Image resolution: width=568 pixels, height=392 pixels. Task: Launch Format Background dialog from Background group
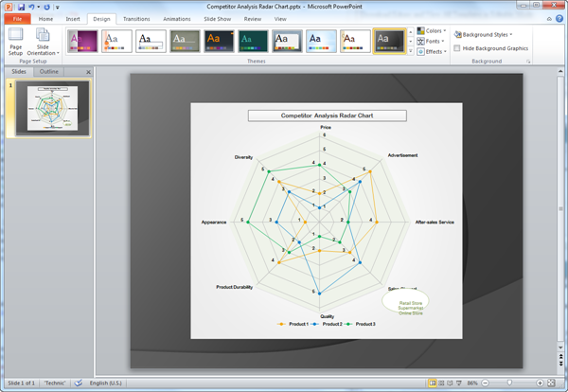[x=528, y=62]
